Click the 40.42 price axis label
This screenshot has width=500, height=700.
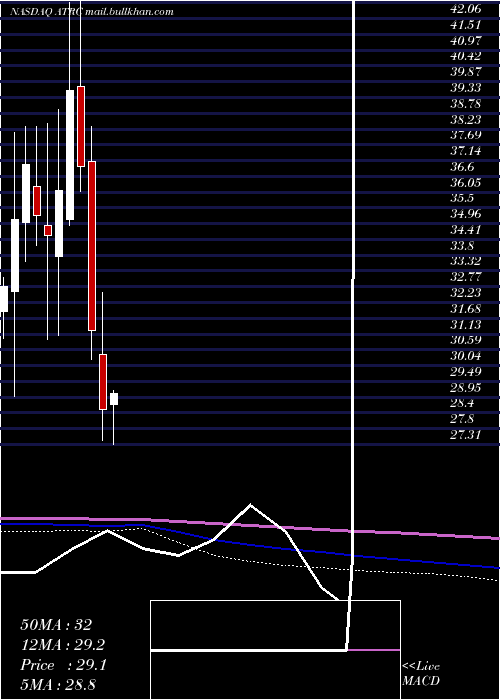466,56
